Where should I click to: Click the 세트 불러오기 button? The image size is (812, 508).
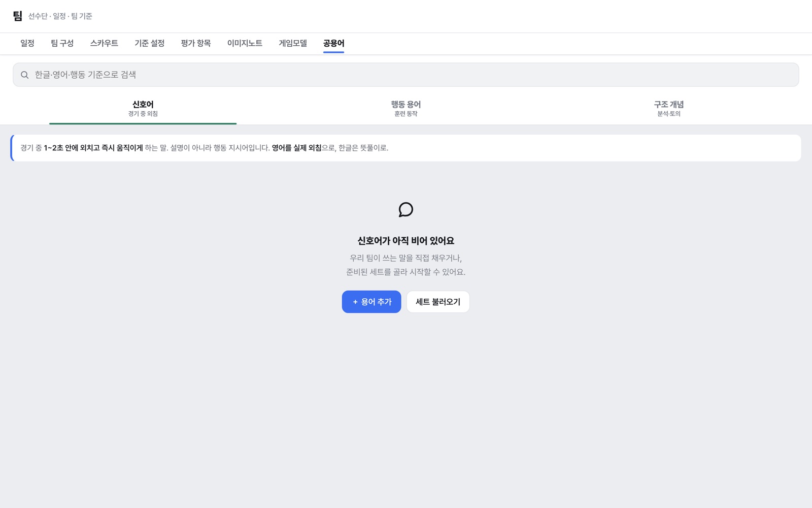coord(438,302)
